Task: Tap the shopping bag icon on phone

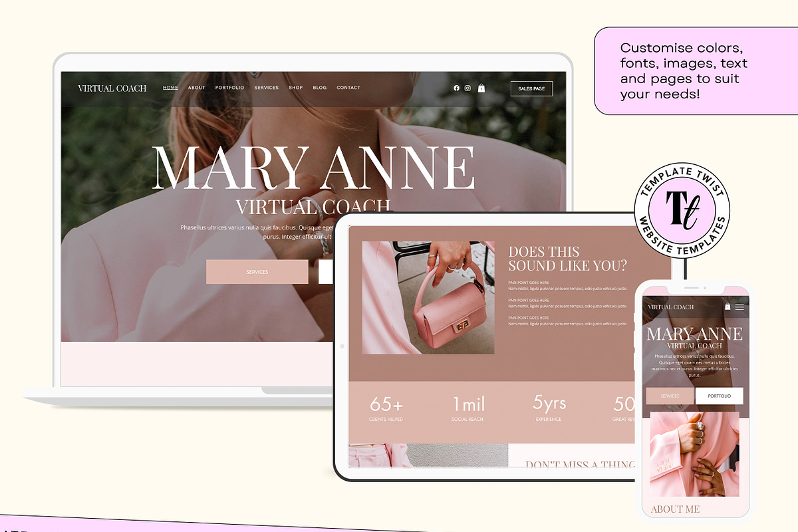Action: click(728, 307)
